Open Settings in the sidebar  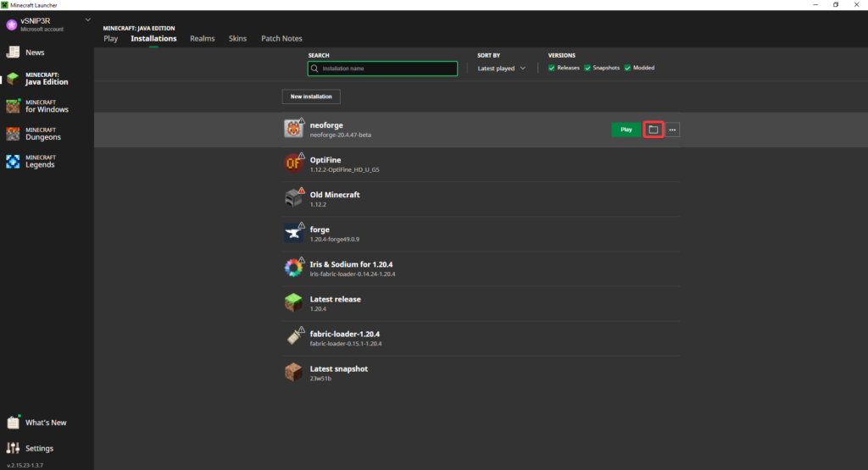pyautogui.click(x=39, y=448)
